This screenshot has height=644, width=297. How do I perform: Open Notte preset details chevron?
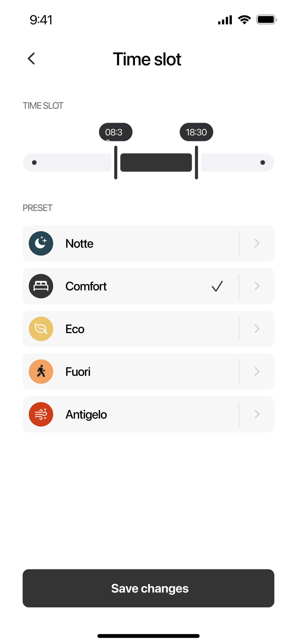257,243
